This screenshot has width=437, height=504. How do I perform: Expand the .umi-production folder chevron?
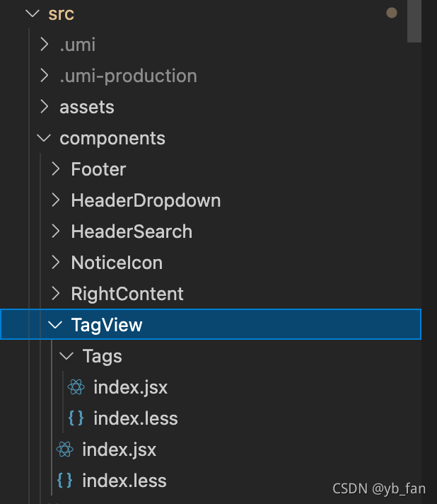click(44, 76)
